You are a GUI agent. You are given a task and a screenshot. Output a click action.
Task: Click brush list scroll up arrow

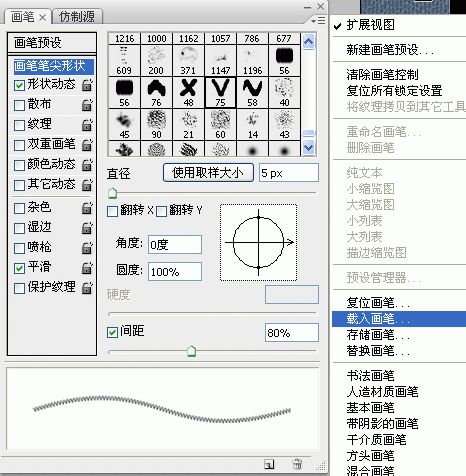pyautogui.click(x=309, y=42)
